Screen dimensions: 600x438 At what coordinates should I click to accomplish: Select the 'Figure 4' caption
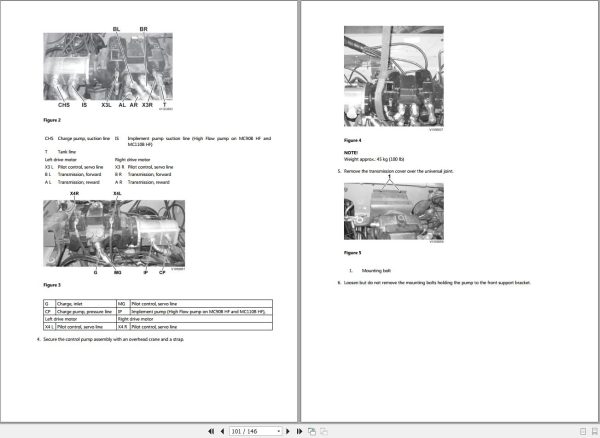[x=352, y=140]
